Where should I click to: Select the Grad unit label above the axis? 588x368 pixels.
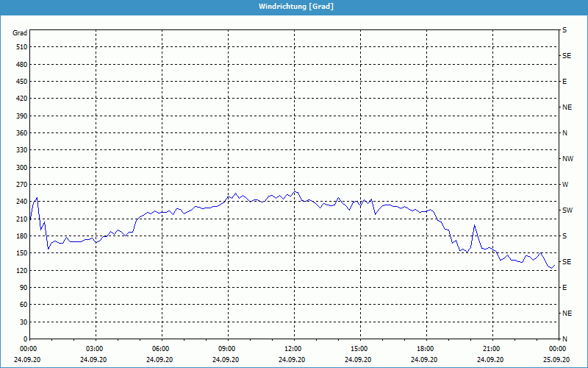point(20,33)
